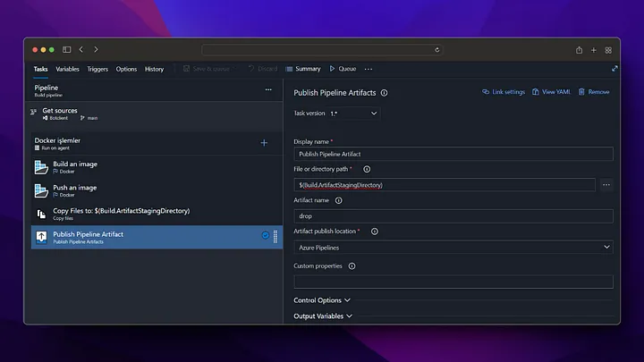Open the Task version dropdown
This screenshot has width=644, height=362.
[x=353, y=114]
